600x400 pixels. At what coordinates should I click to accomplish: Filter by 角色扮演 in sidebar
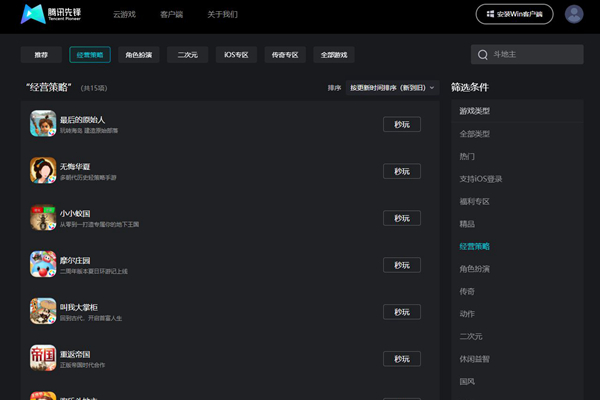tap(474, 269)
